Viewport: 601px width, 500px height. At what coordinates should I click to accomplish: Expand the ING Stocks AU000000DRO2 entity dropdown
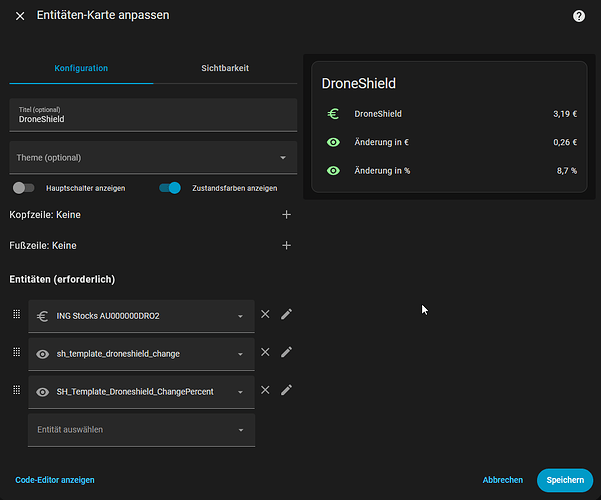click(240, 316)
